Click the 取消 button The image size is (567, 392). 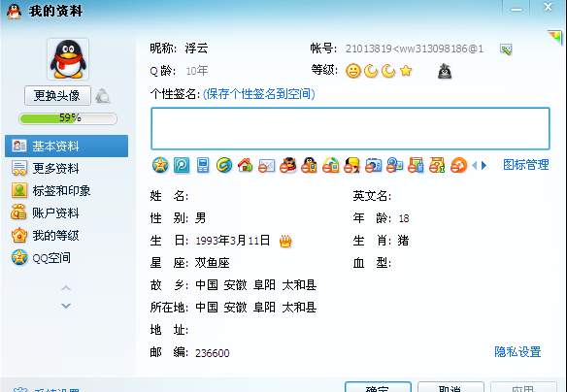click(450, 387)
